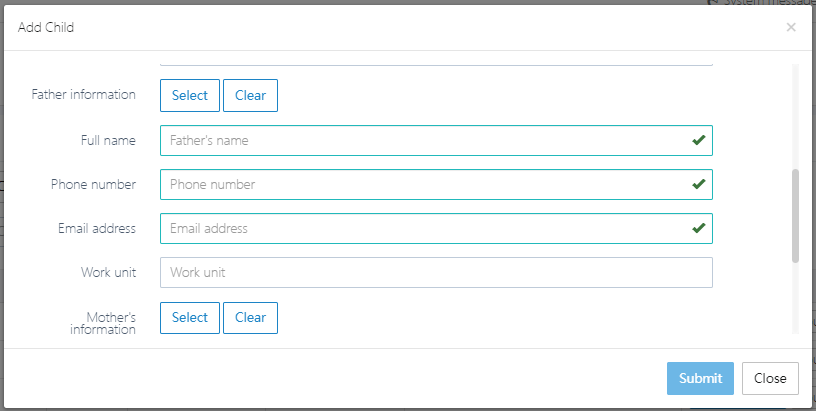Click the Add Child dialog title

click(46, 27)
